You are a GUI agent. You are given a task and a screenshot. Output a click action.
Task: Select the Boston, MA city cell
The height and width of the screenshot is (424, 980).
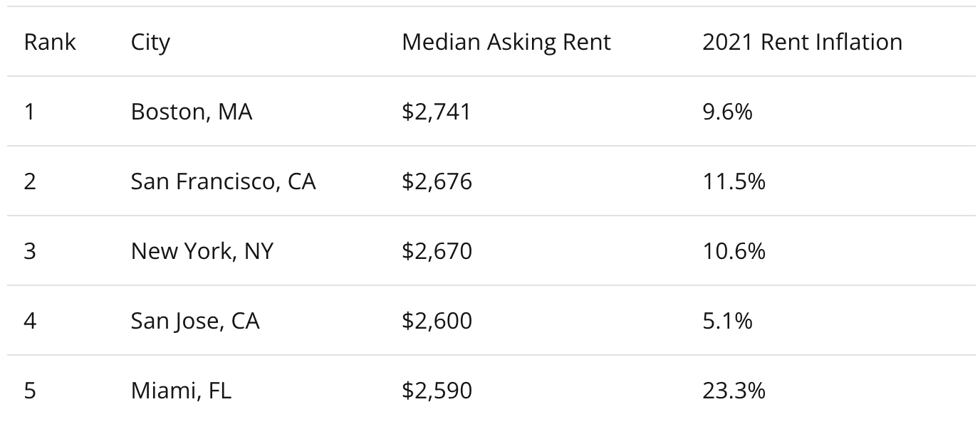(x=192, y=112)
